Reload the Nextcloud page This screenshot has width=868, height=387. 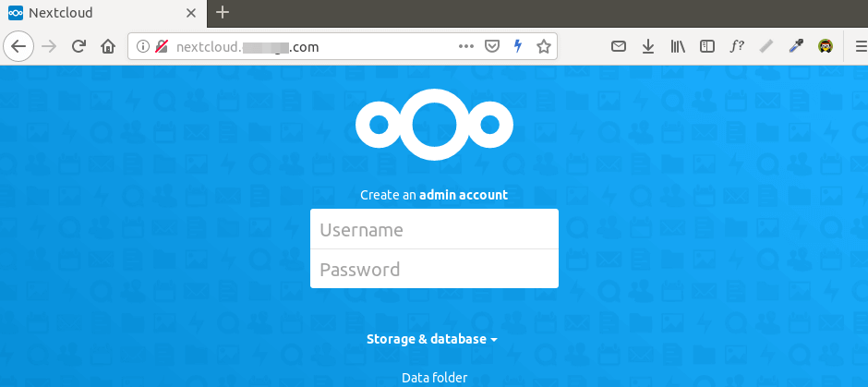coord(78,46)
